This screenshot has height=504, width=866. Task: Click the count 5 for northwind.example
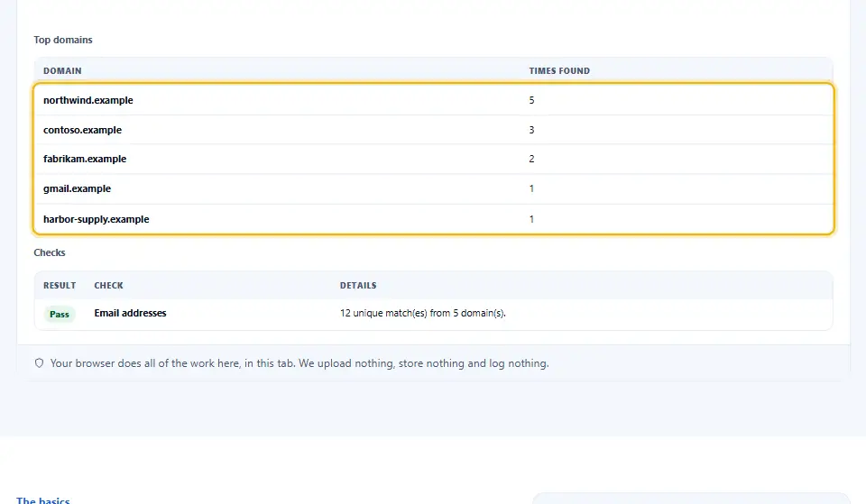pos(531,100)
